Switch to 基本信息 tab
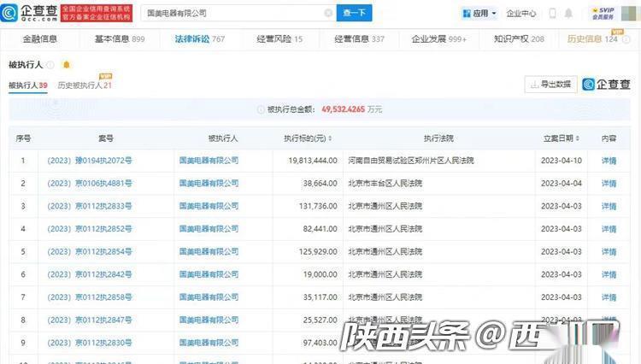 120,39
